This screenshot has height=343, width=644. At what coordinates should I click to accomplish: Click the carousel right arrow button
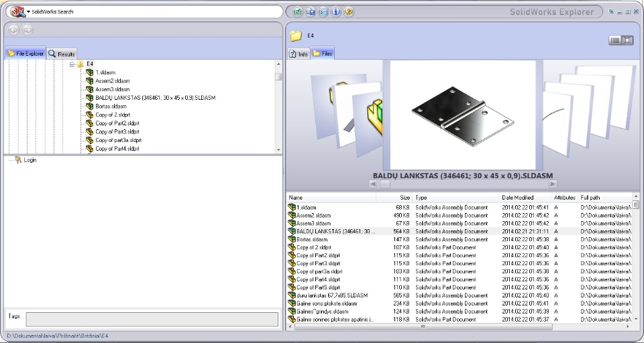[553, 184]
